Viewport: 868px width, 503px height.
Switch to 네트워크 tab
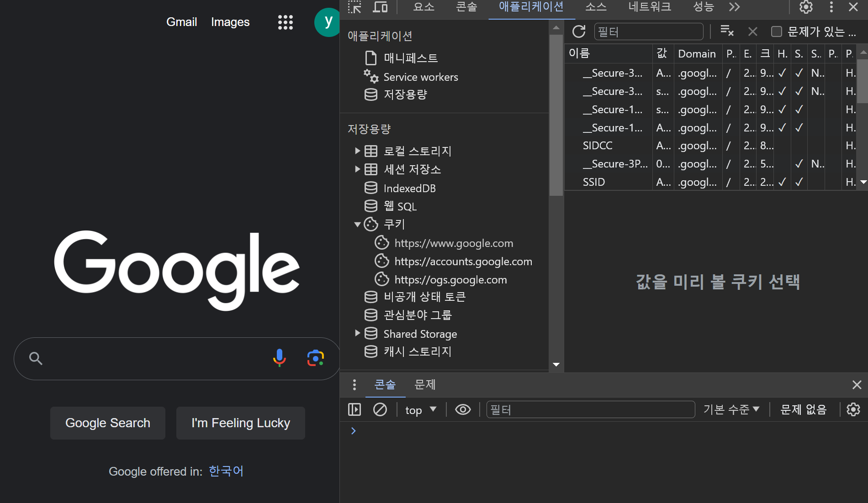(x=650, y=7)
